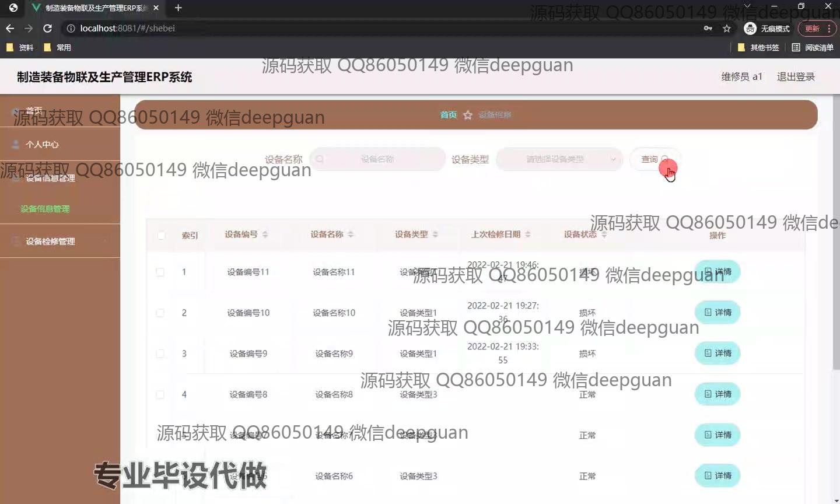Click 退出登录 to log out
840x504 pixels.
tap(796, 76)
